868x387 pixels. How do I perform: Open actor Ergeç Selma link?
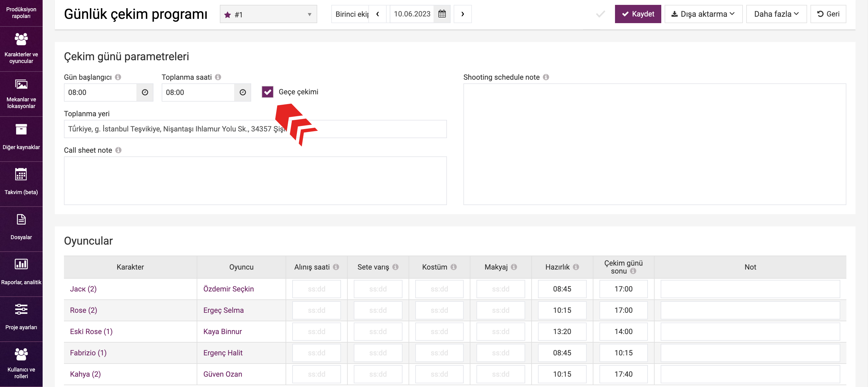[223, 310]
